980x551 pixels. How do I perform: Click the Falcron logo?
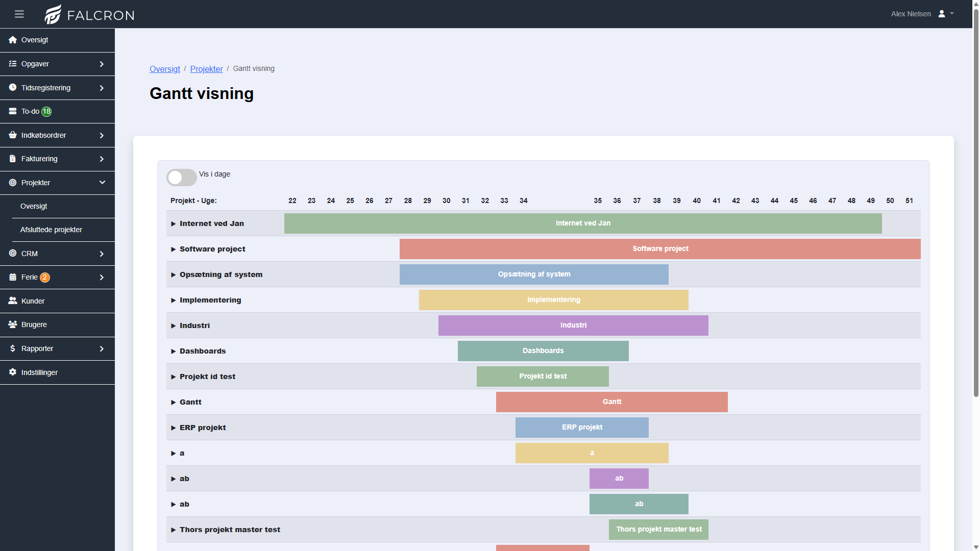pyautogui.click(x=89, y=14)
